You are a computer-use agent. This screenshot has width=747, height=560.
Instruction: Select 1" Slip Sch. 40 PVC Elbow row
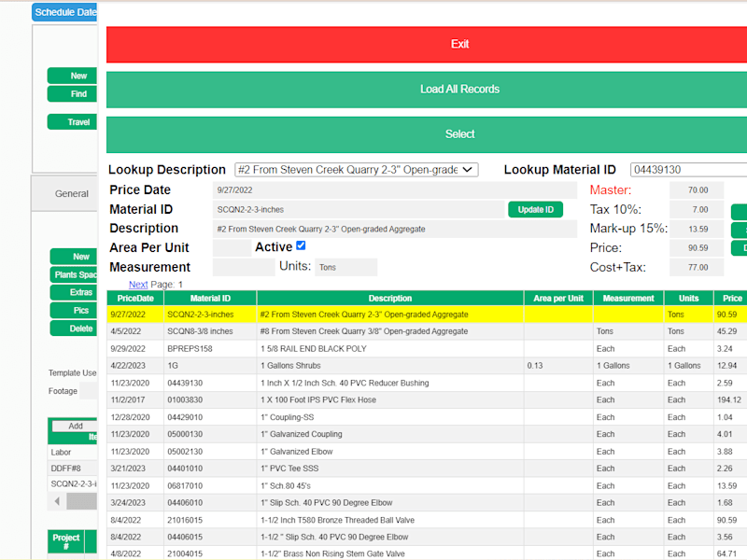tap(427, 503)
